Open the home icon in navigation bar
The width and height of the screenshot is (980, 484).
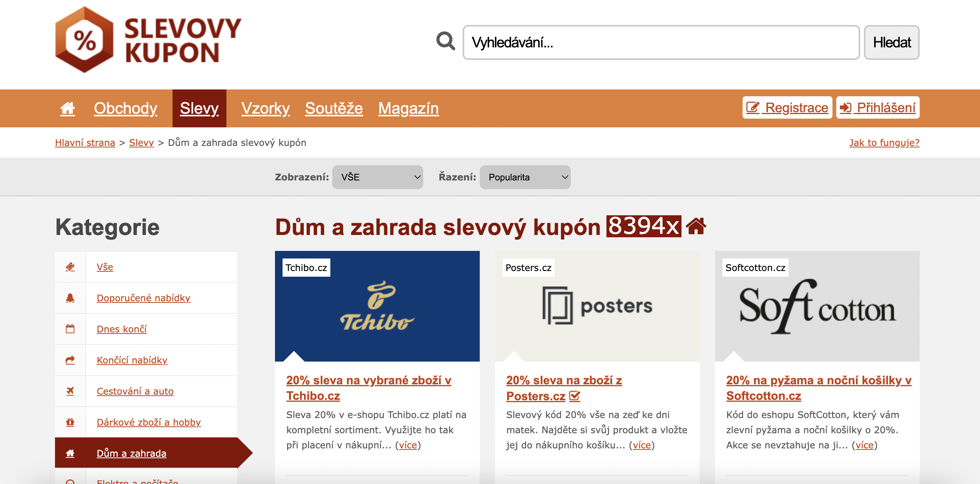(x=68, y=108)
